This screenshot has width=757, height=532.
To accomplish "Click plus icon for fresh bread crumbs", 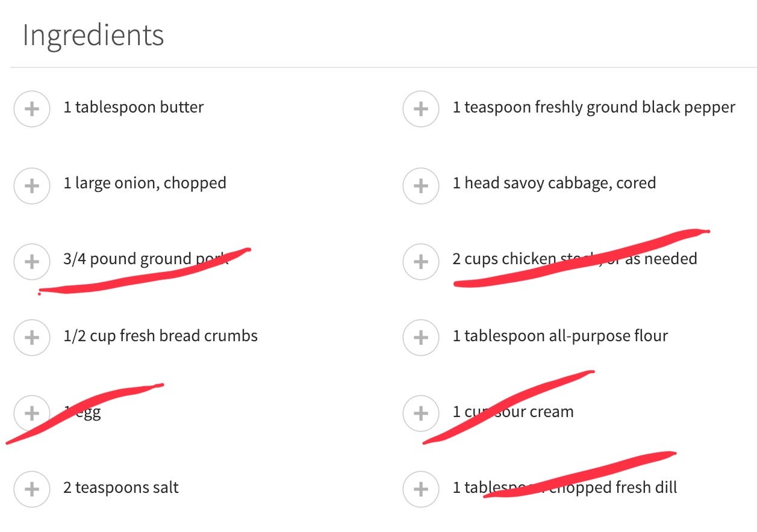I will (31, 338).
